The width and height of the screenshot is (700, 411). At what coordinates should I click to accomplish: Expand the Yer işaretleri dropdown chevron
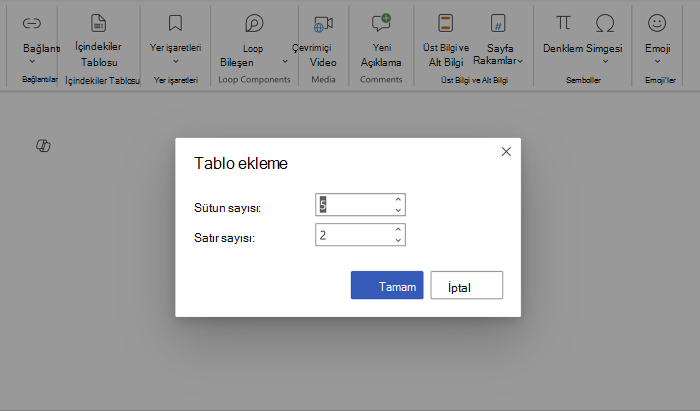coord(175,61)
